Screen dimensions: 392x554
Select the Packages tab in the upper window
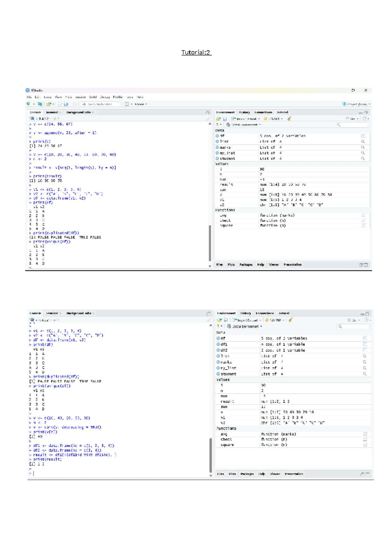point(246,265)
